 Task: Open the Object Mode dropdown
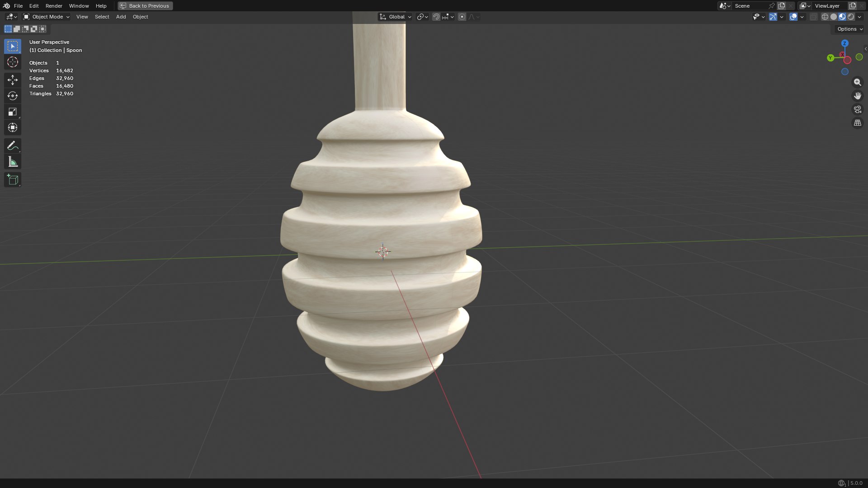point(46,17)
